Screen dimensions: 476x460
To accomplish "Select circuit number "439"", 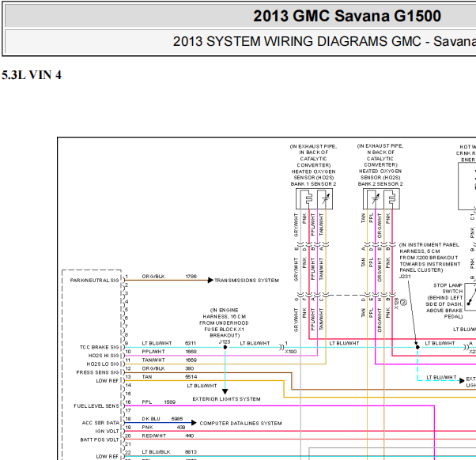I will [x=181, y=428].
